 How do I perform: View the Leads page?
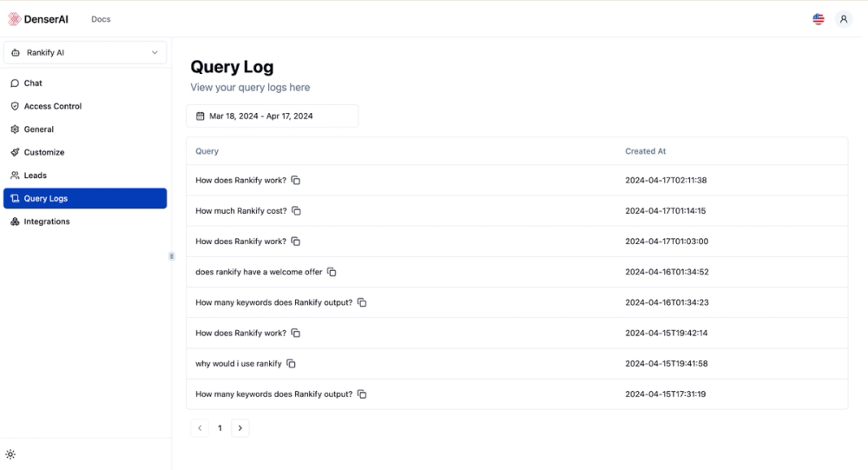pos(85,175)
